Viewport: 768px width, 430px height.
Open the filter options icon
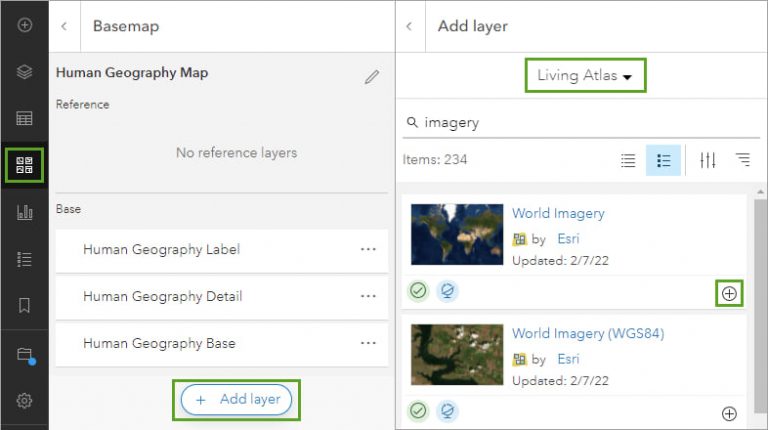[708, 160]
